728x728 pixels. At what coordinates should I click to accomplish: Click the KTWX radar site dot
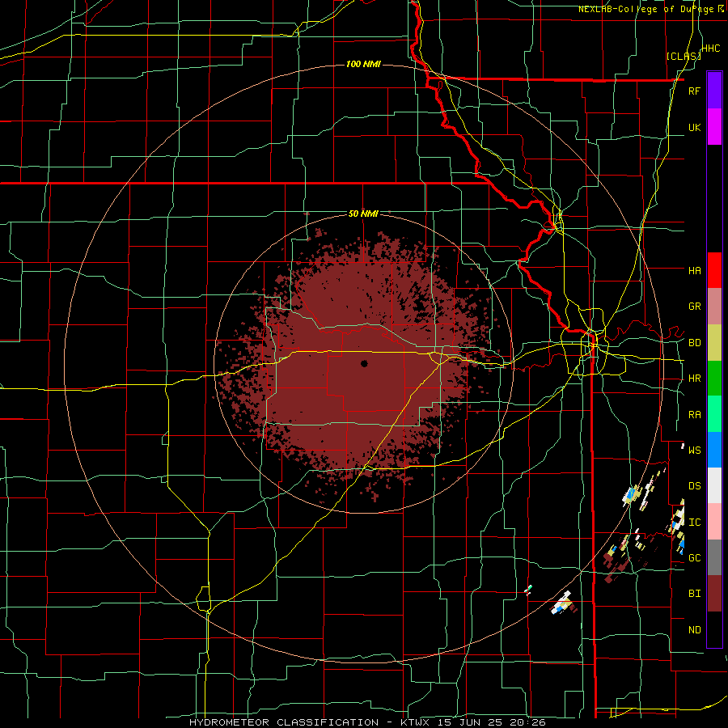coord(364,363)
